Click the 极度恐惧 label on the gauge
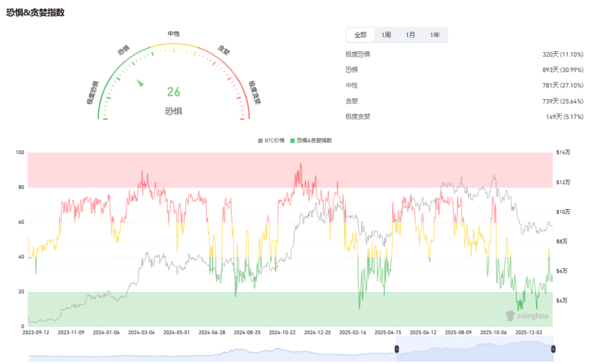This screenshot has height=364, width=589. pyautogui.click(x=92, y=92)
